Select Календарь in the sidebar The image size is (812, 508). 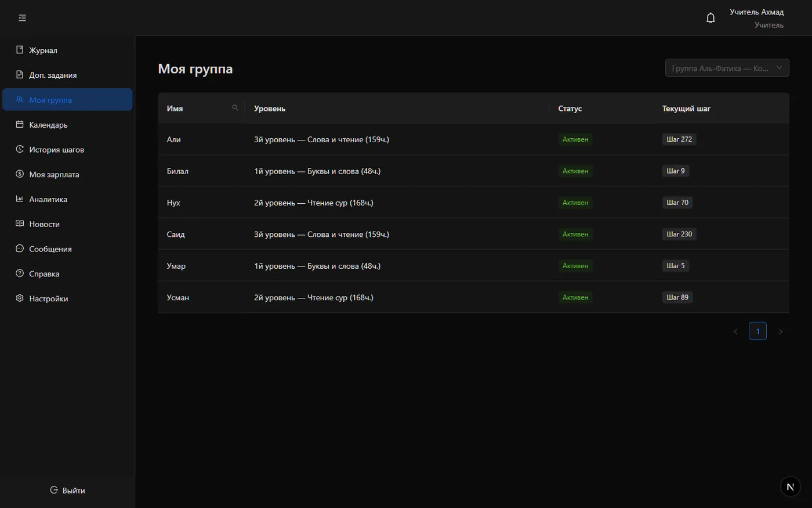point(67,124)
